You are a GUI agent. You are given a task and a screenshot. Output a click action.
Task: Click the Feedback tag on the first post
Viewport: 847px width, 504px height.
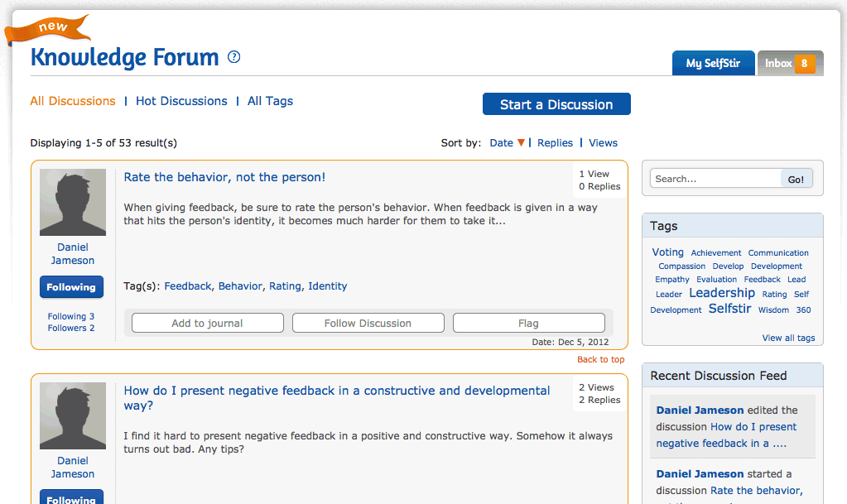187,286
